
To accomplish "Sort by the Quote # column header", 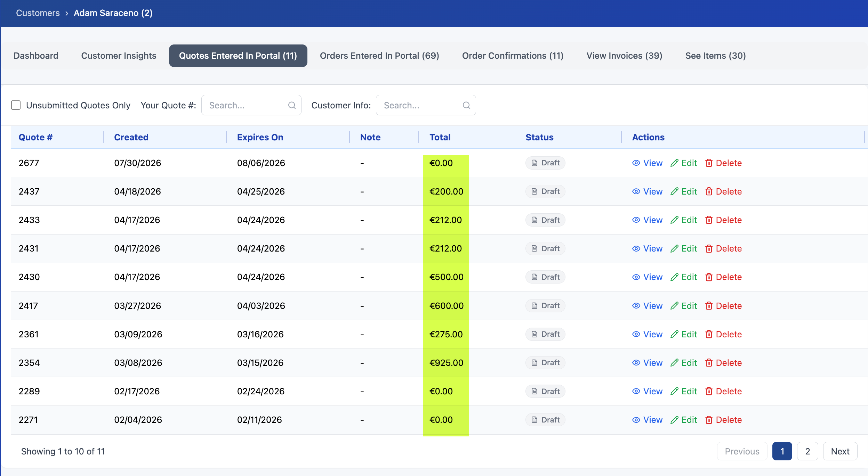I will click(35, 137).
